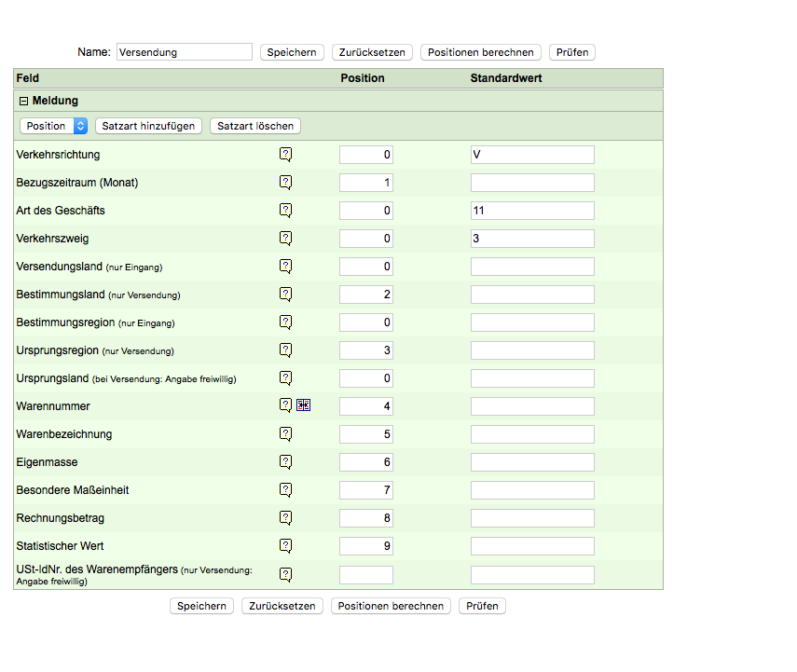Image resolution: width=797 pixels, height=672 pixels.
Task: Open the Position dropdown
Action: 53,126
